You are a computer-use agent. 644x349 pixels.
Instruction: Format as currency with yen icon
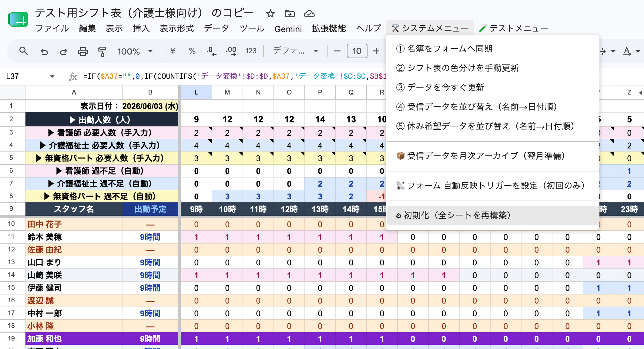coord(173,51)
